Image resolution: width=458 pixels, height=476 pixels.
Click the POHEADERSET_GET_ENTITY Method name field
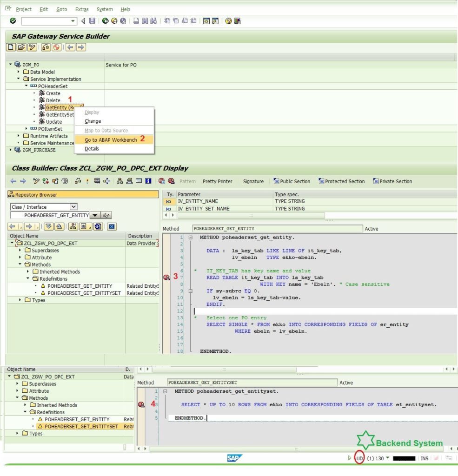point(277,229)
